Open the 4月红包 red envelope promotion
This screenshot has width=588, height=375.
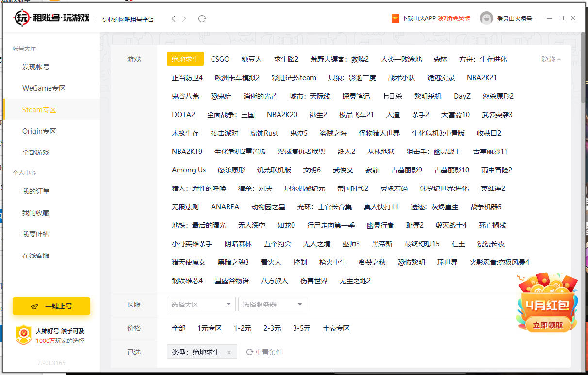(547, 304)
